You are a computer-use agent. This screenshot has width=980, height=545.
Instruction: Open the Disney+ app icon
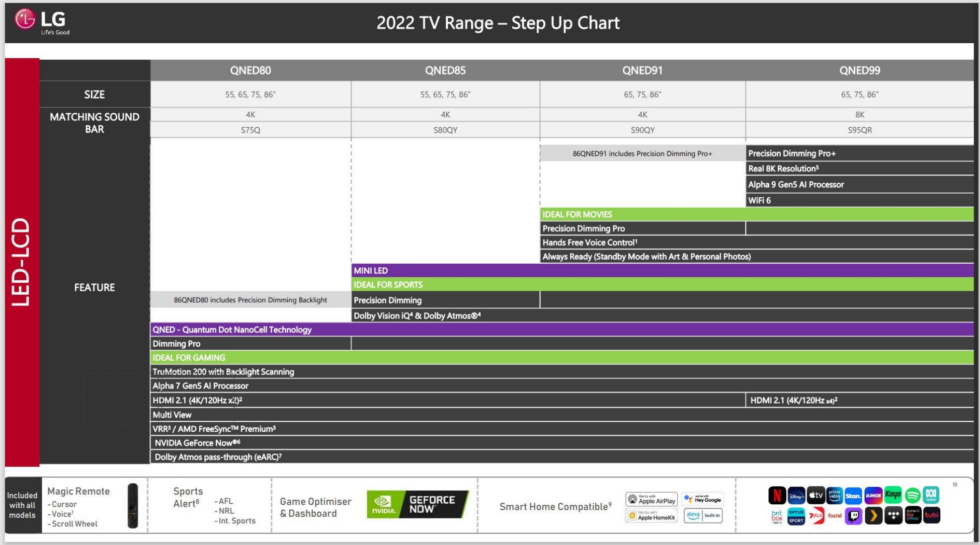tap(796, 495)
